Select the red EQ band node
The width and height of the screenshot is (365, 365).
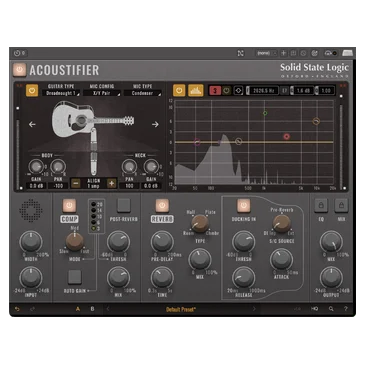tap(286, 136)
